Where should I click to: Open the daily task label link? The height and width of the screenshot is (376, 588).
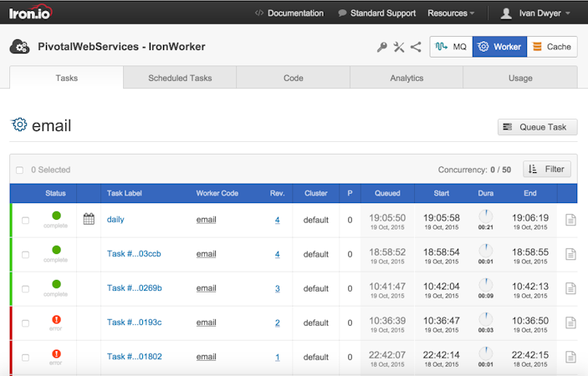tap(115, 220)
